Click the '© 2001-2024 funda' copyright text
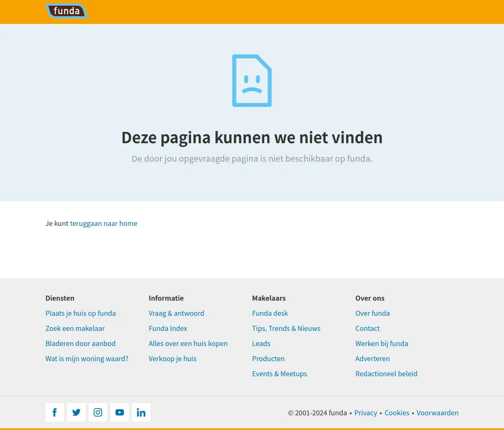This screenshot has height=430, width=504. [318, 413]
